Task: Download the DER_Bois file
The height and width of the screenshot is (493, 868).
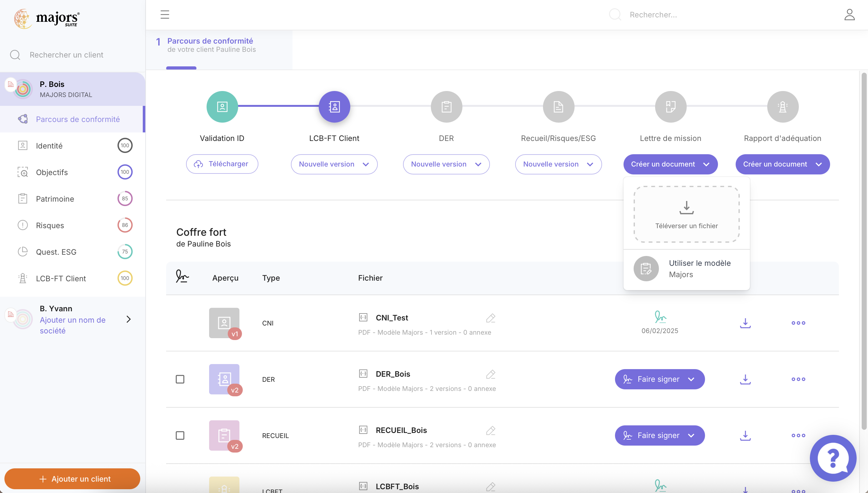Action: [x=745, y=379]
